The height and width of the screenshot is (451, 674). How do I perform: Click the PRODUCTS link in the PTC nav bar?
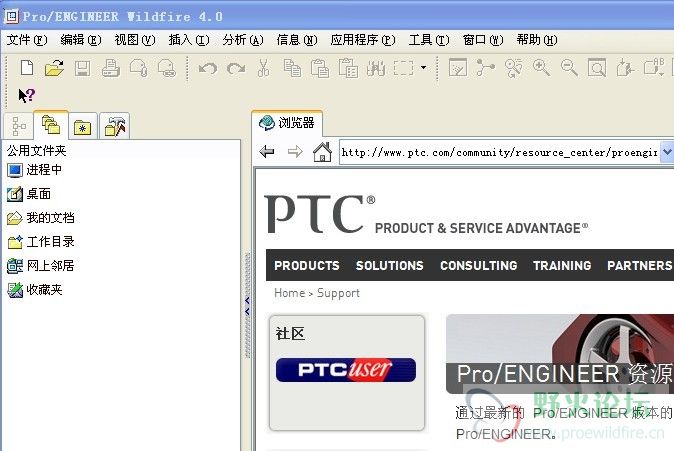tap(306, 266)
